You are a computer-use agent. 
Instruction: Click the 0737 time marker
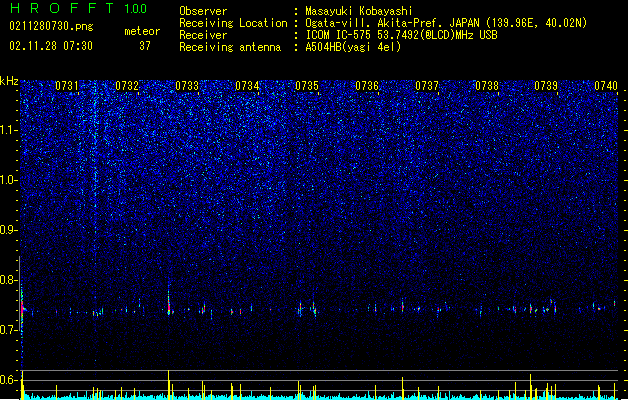(x=427, y=86)
